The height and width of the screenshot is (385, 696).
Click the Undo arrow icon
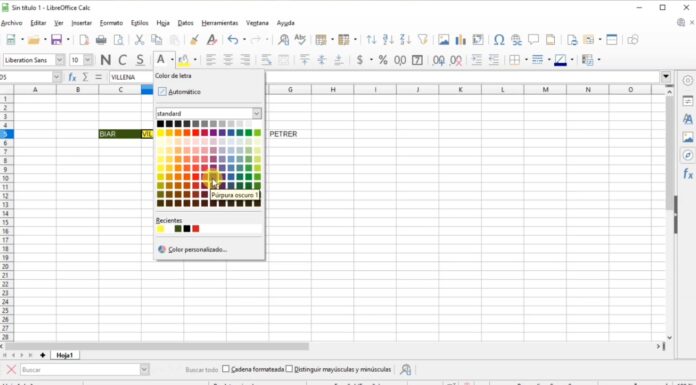[233, 40]
